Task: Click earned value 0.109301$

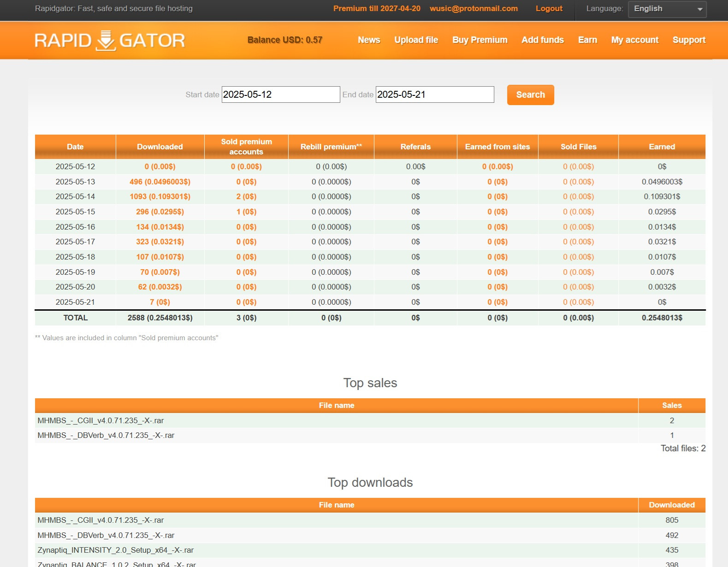Action: point(662,196)
